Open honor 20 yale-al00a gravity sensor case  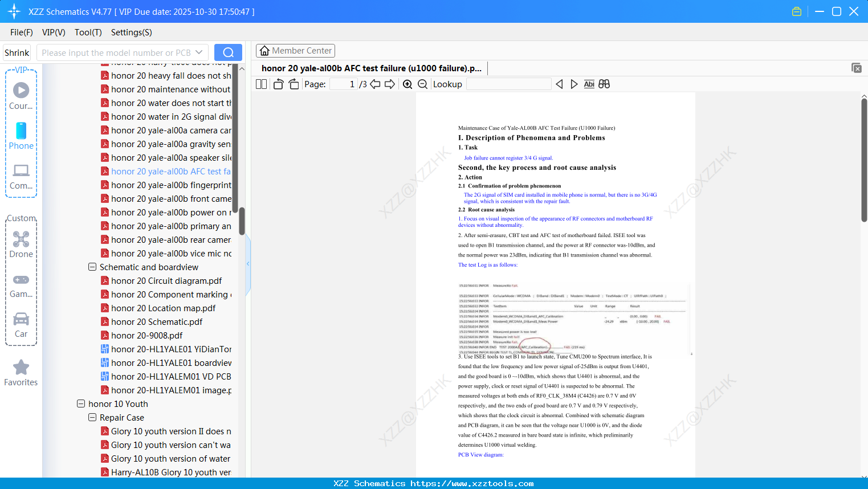pos(166,144)
